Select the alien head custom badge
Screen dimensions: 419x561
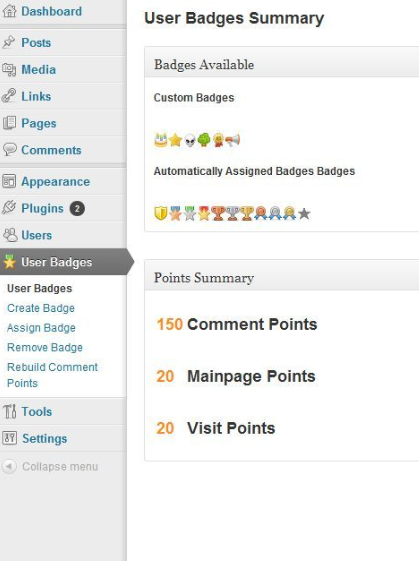tap(190, 140)
